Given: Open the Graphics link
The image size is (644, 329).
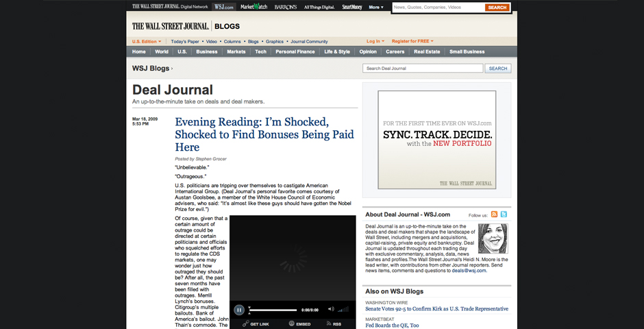Looking at the screenshot, I should pos(275,42).
